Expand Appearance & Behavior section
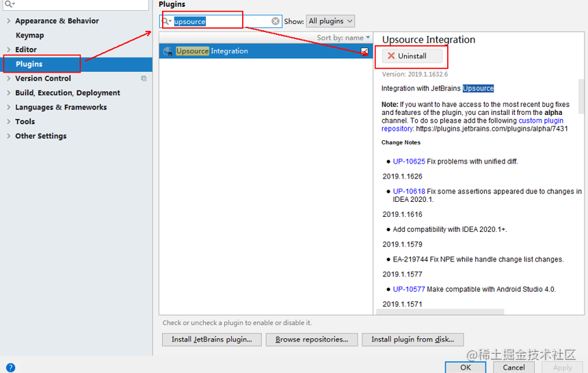The height and width of the screenshot is (373, 588). point(8,21)
